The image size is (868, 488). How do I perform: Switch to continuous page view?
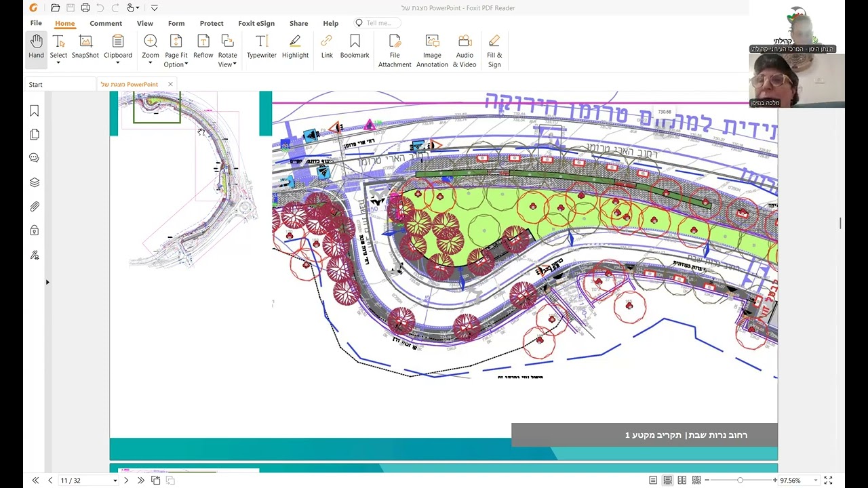(x=667, y=480)
